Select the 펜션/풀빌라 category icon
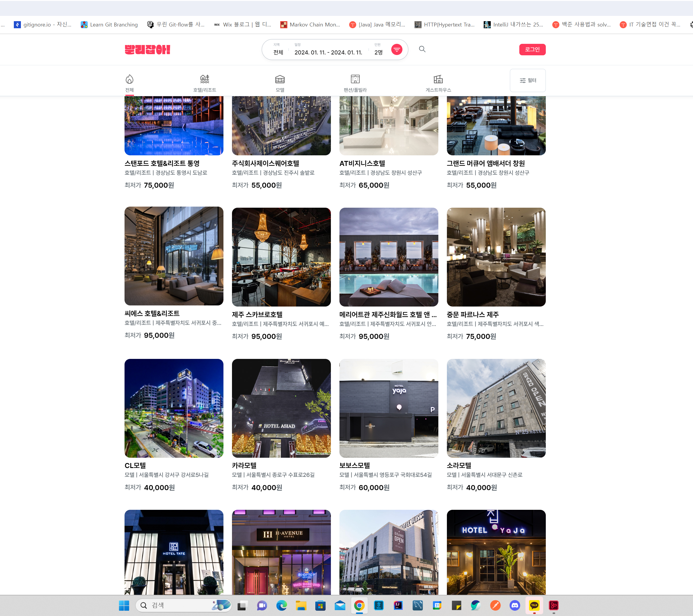Image resolution: width=693 pixels, height=616 pixels. 355,79
